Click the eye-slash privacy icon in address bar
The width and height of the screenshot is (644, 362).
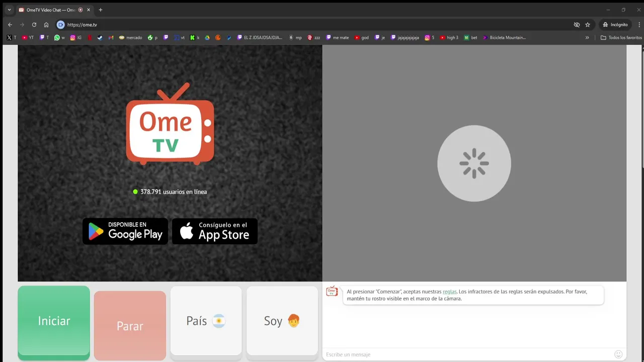(577, 25)
